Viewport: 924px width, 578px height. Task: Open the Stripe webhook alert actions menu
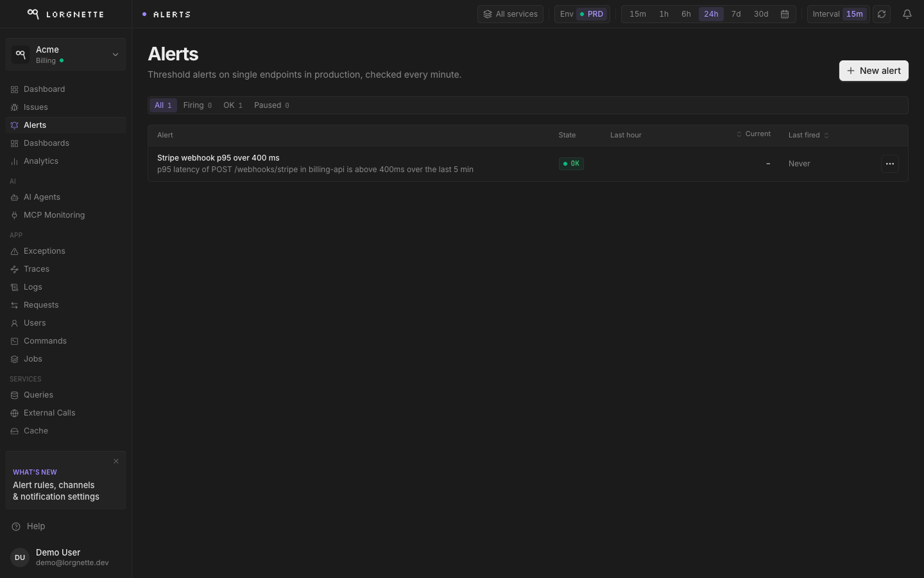coord(890,164)
